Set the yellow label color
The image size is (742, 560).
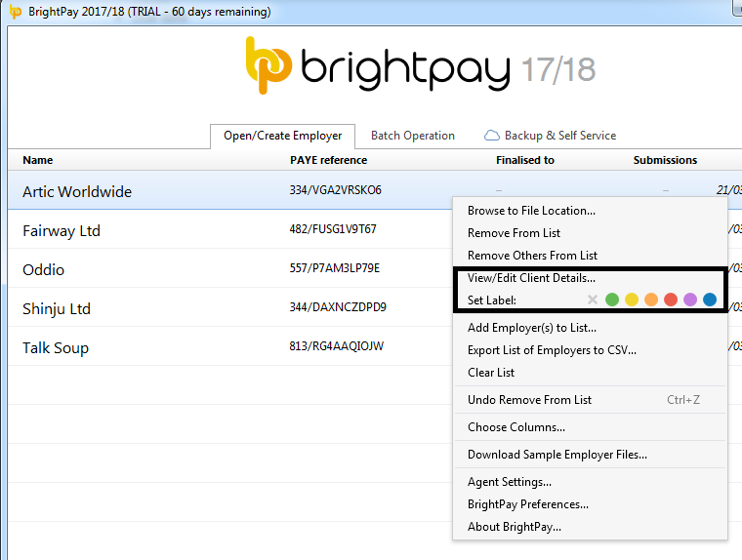tap(632, 300)
